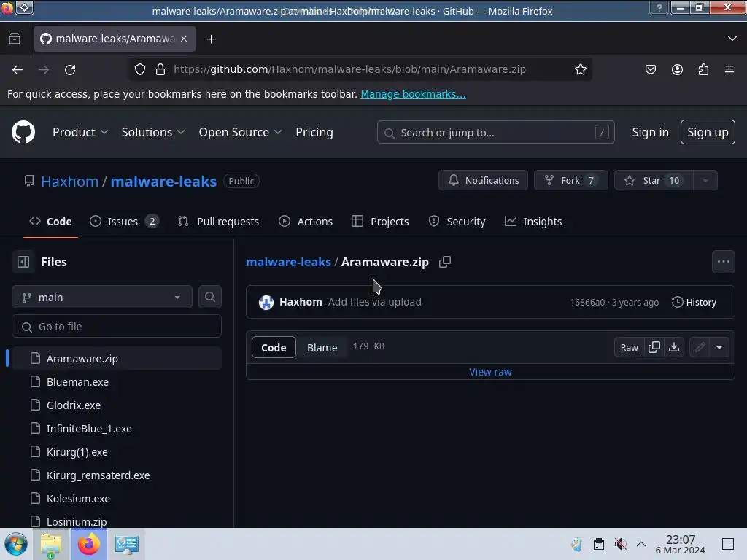Viewport: 747px width, 560px height.
Task: Click the malware-leaks breadcrumb link
Action: coord(288,262)
